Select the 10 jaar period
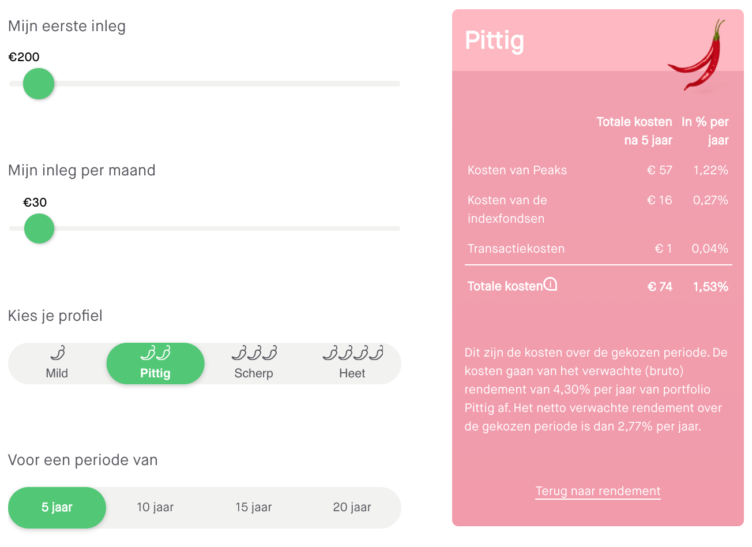The height and width of the screenshot is (547, 752). 155,508
